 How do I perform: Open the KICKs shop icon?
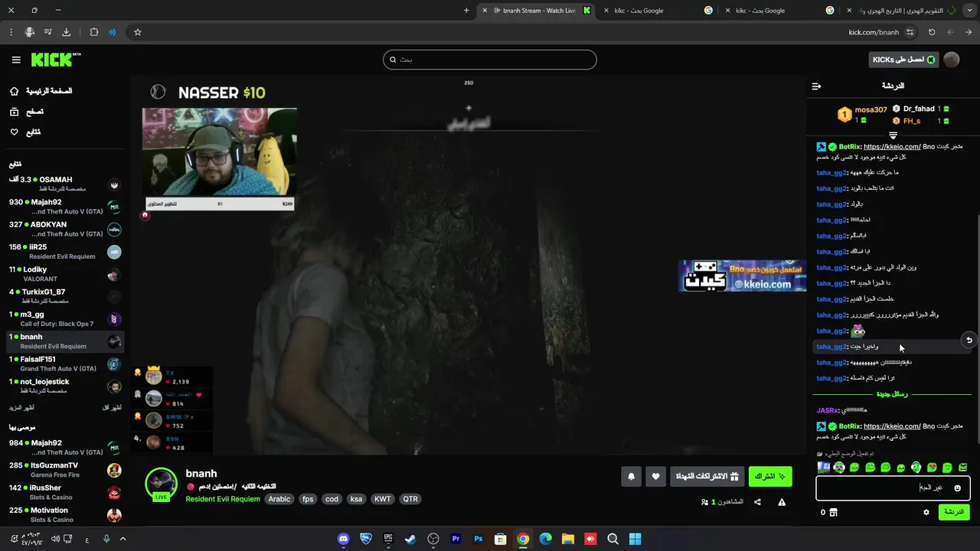[833, 512]
